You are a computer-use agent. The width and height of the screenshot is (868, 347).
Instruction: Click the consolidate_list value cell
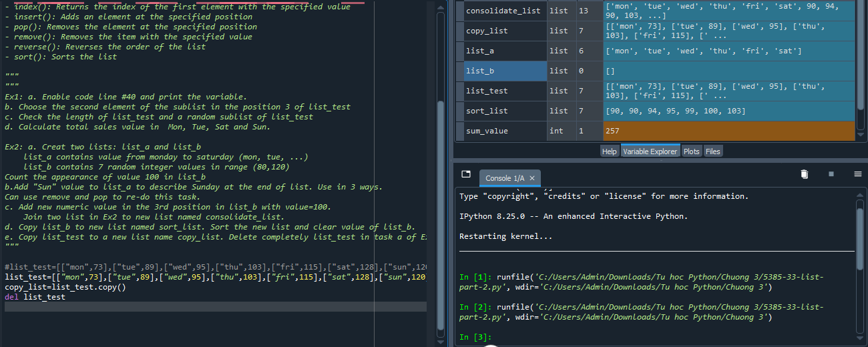coord(728,11)
